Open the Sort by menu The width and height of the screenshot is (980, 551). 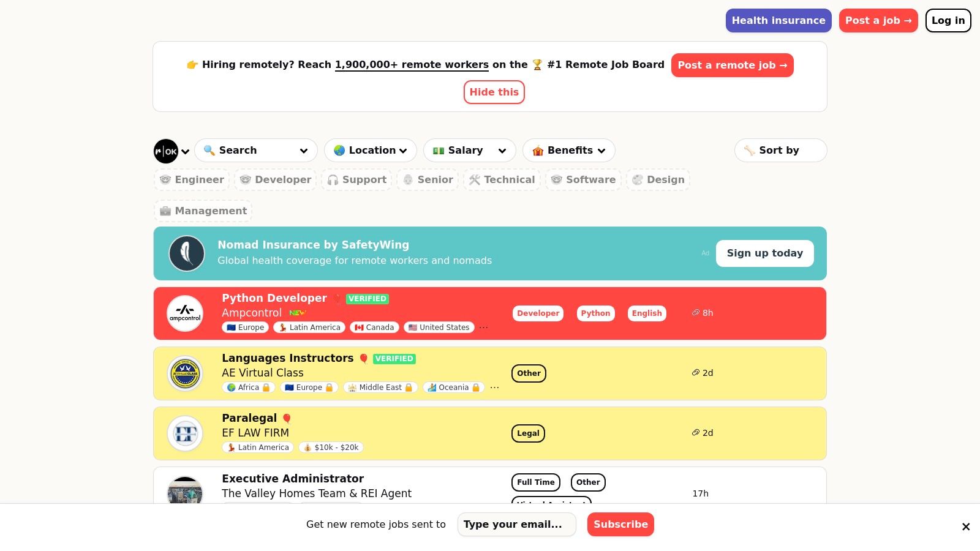(780, 151)
